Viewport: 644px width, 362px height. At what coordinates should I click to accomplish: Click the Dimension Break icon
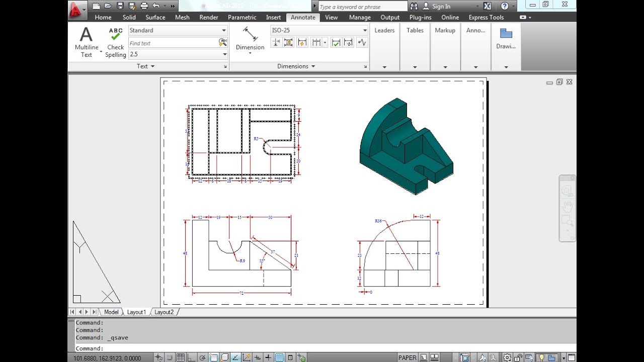[x=276, y=43]
